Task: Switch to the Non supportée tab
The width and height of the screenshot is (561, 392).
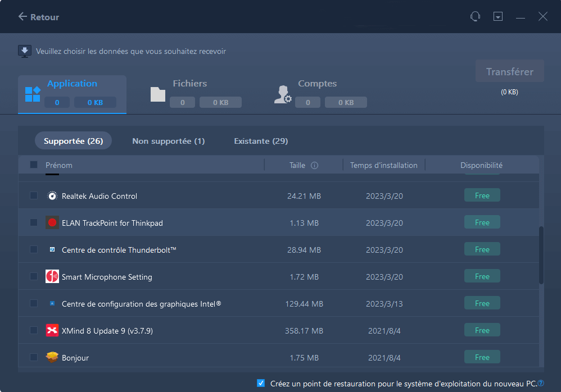Action: tap(168, 140)
